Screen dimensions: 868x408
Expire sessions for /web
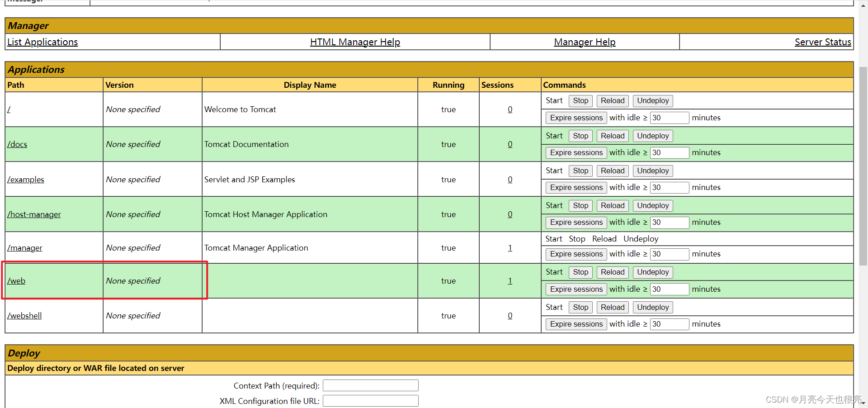pyautogui.click(x=576, y=289)
